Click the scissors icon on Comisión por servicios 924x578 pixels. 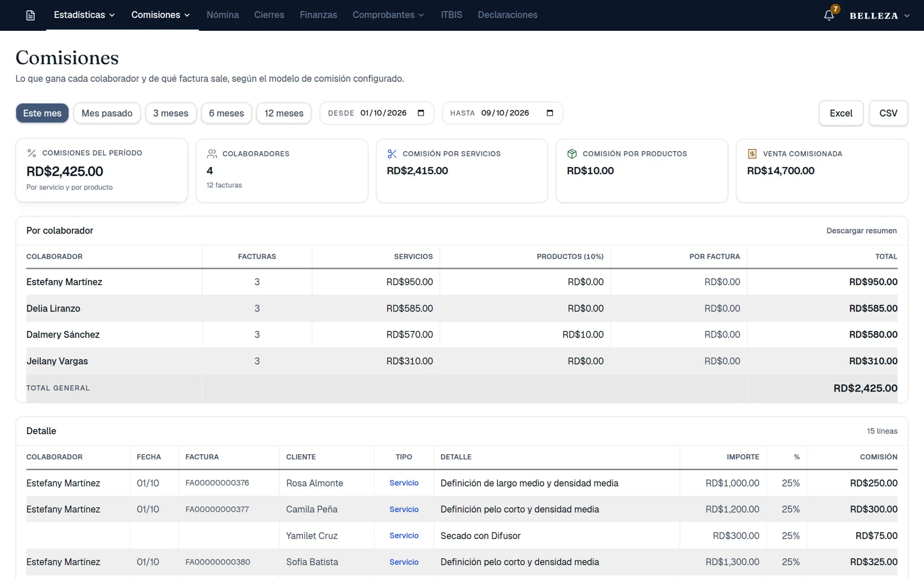tap(392, 154)
